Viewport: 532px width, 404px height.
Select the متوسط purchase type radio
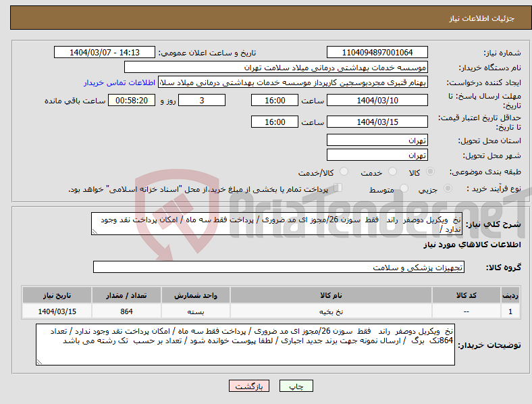pyautogui.click(x=404, y=188)
